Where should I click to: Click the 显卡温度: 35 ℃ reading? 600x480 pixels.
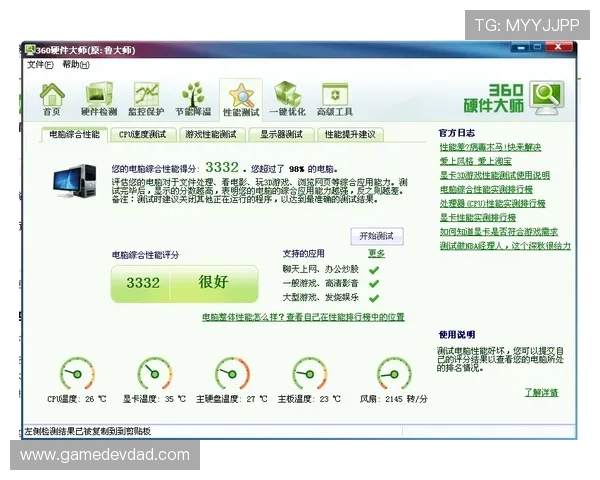pos(154,399)
